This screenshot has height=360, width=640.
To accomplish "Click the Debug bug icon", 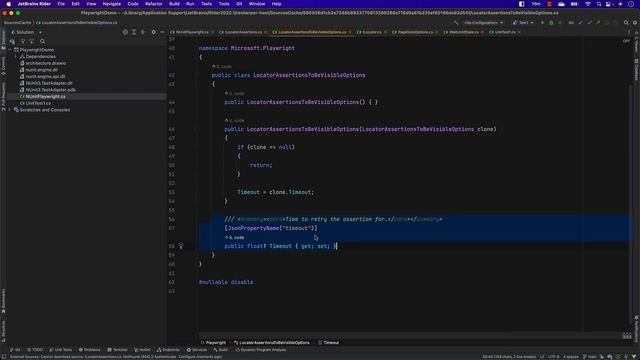I will [x=551, y=23].
